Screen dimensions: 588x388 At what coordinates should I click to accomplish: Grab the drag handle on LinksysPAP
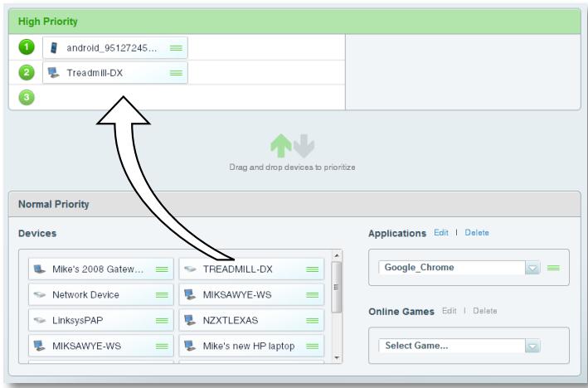(x=162, y=321)
